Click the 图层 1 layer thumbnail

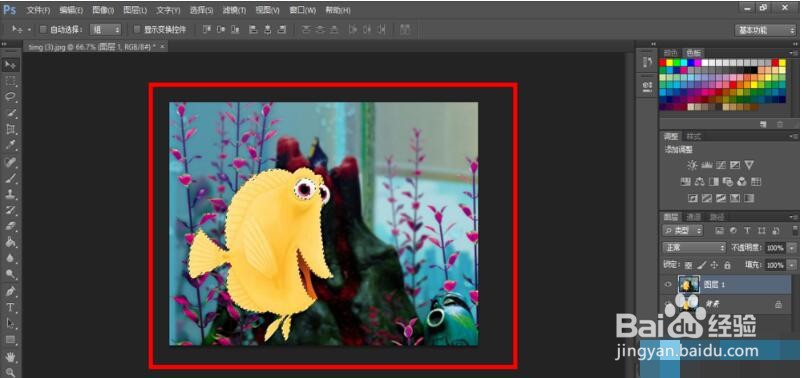[x=688, y=284]
